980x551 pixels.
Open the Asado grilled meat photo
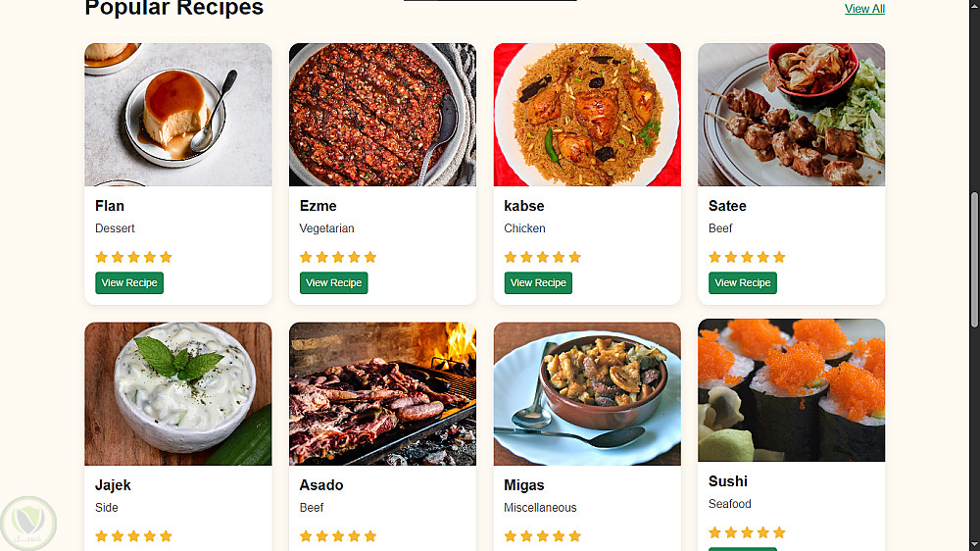click(x=382, y=393)
